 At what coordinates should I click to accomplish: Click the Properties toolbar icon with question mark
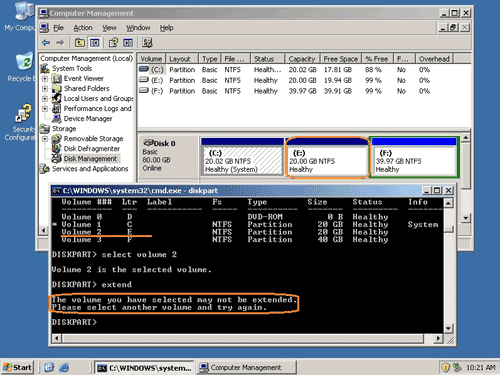click(x=113, y=43)
